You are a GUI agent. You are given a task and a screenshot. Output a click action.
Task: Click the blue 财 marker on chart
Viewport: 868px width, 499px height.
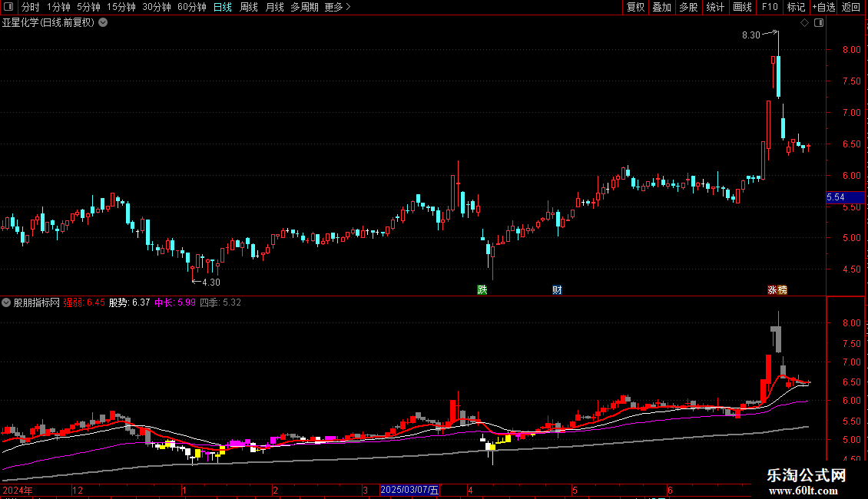click(557, 290)
